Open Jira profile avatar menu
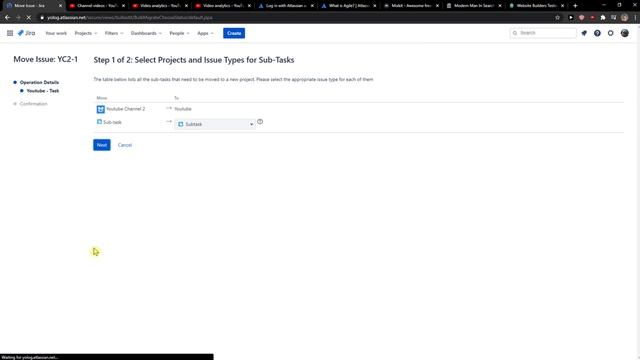This screenshot has height=360, width=640. 624,33
